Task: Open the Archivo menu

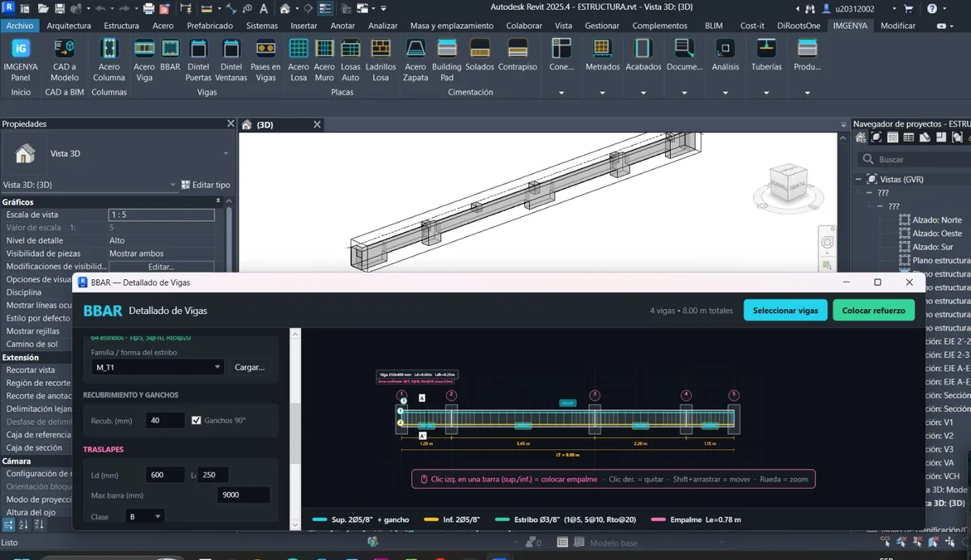Action: [19, 26]
